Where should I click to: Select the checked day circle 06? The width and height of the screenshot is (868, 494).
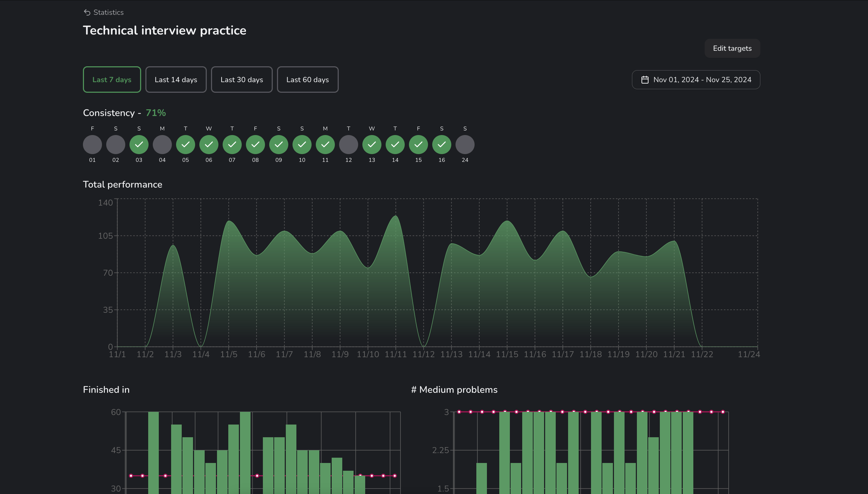point(209,145)
